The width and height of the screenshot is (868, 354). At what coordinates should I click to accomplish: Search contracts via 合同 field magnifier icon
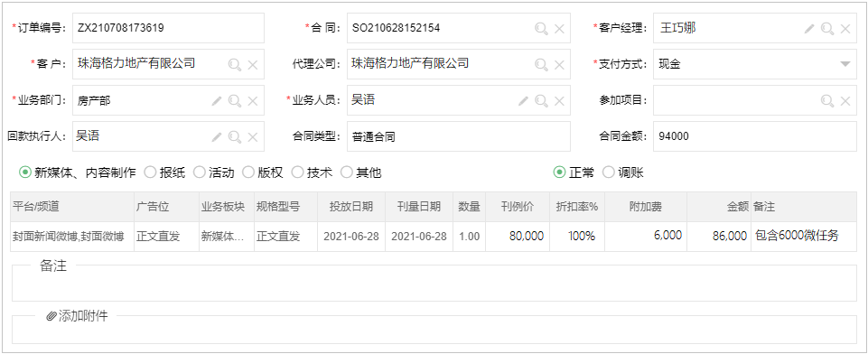541,29
